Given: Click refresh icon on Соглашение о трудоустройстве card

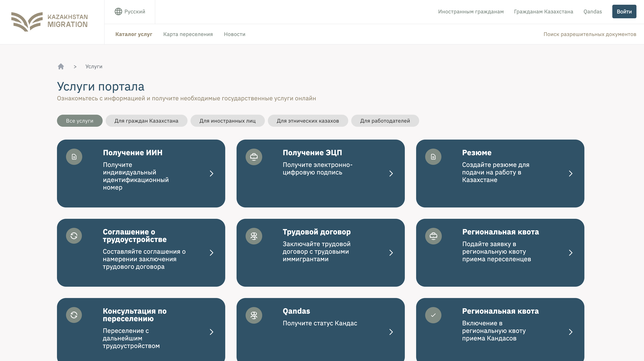Looking at the screenshot, I should coord(74,236).
